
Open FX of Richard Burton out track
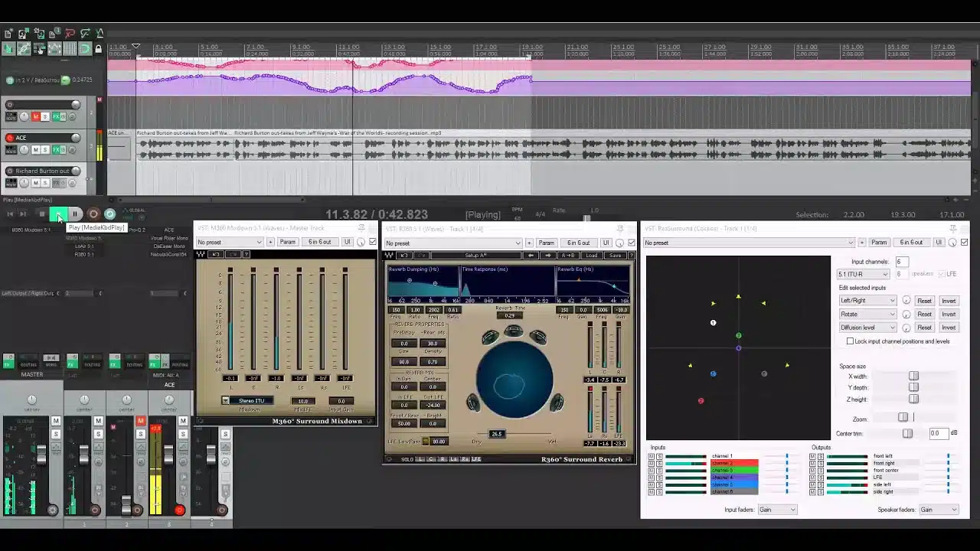pos(56,183)
